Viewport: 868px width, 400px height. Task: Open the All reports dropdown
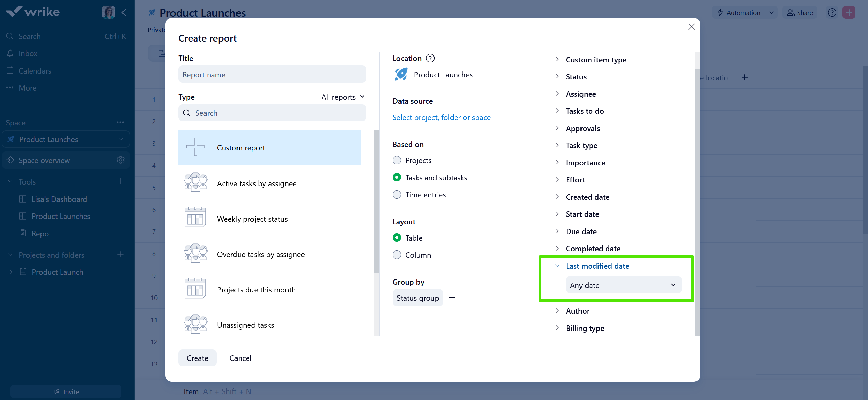342,97
